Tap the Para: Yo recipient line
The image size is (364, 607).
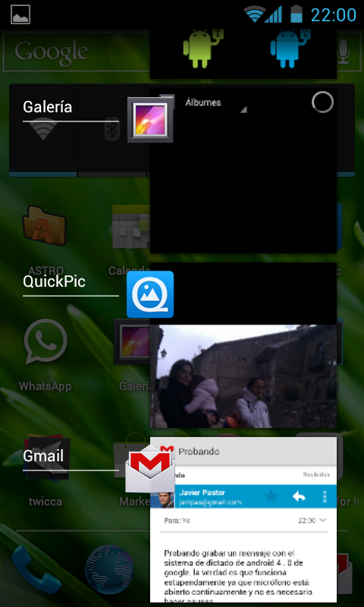tap(177, 521)
